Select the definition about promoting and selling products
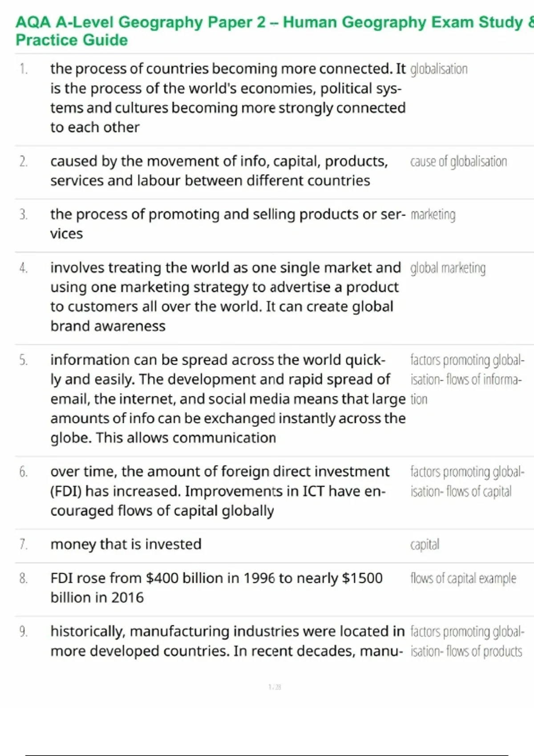Screen dimensions: 534x756 pos(227,224)
